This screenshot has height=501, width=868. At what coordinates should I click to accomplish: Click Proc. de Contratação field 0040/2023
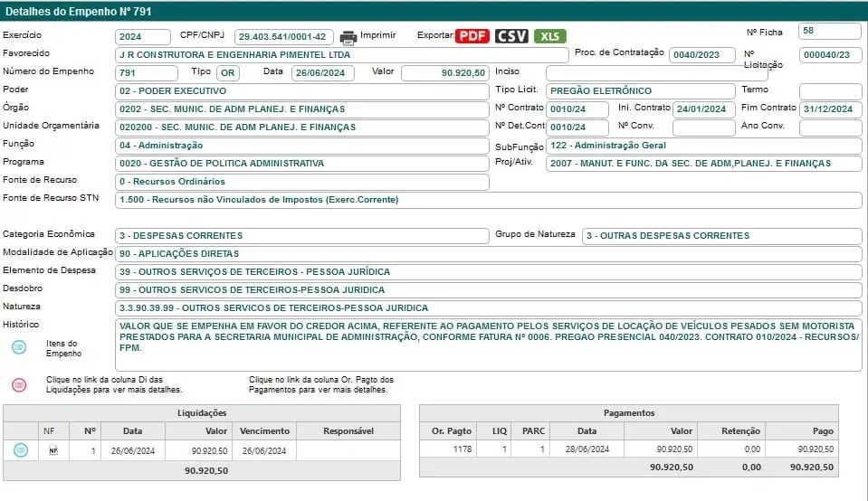click(x=702, y=55)
